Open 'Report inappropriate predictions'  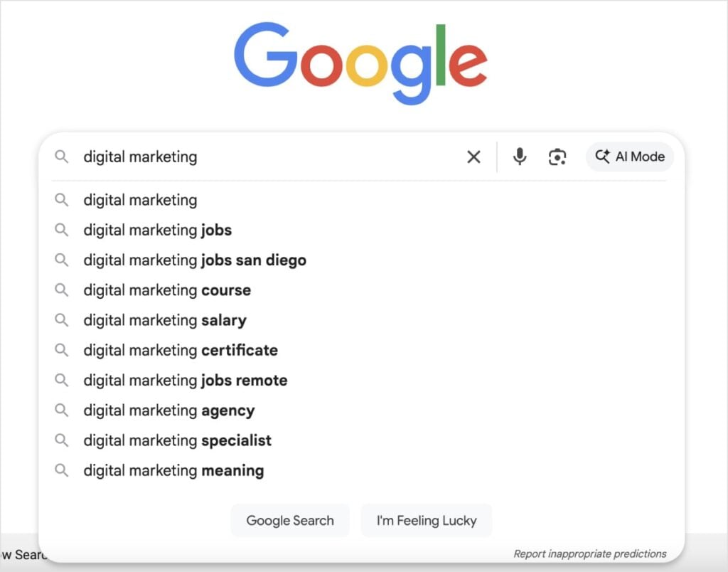click(x=589, y=553)
